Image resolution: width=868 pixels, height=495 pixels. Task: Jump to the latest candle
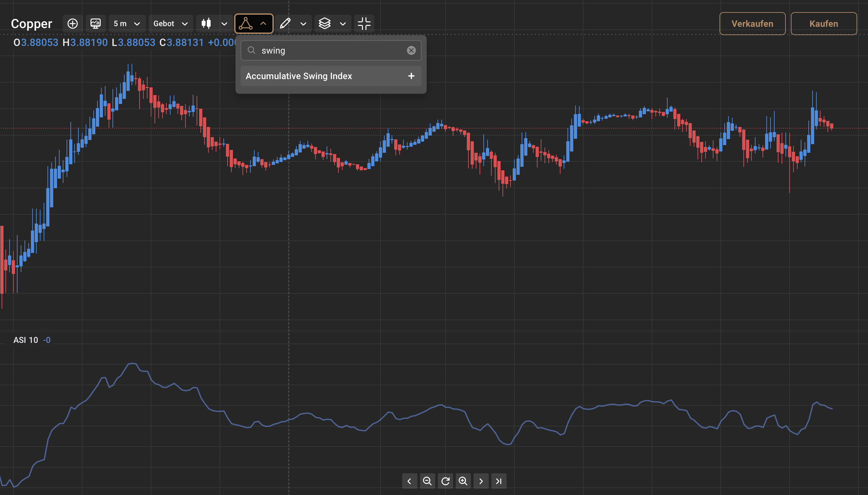498,481
